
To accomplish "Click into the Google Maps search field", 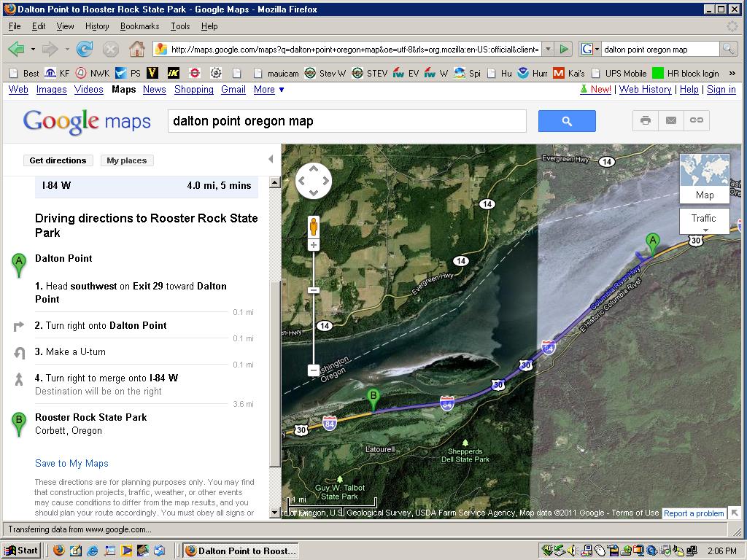I will click(x=347, y=121).
